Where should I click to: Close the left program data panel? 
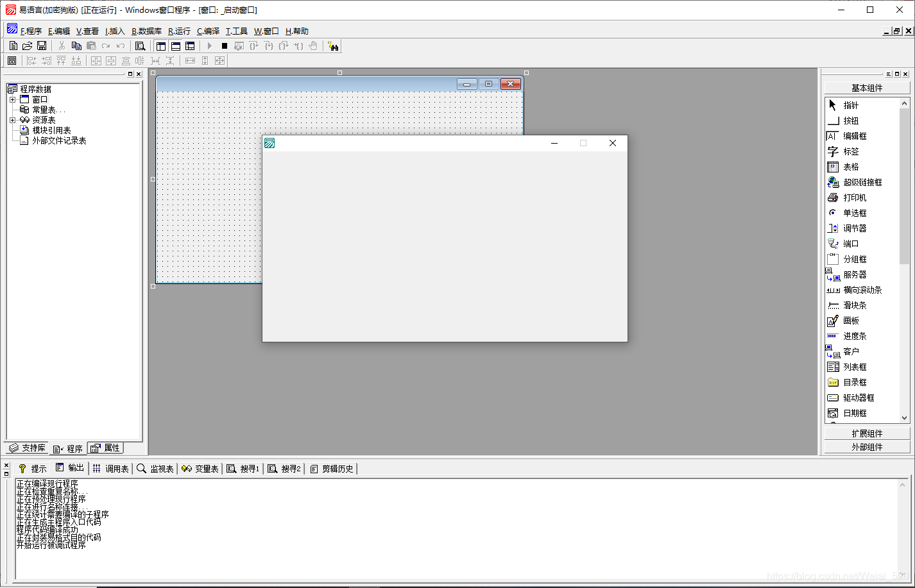click(139, 74)
